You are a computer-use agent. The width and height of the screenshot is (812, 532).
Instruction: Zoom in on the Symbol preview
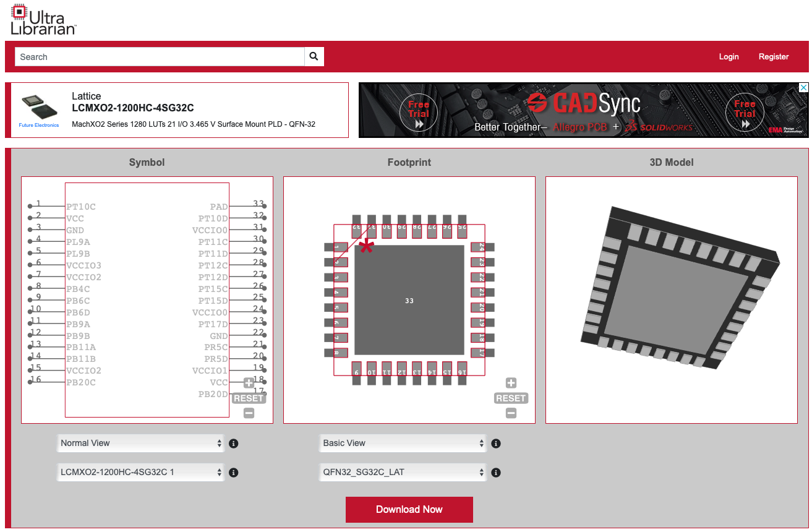click(249, 383)
